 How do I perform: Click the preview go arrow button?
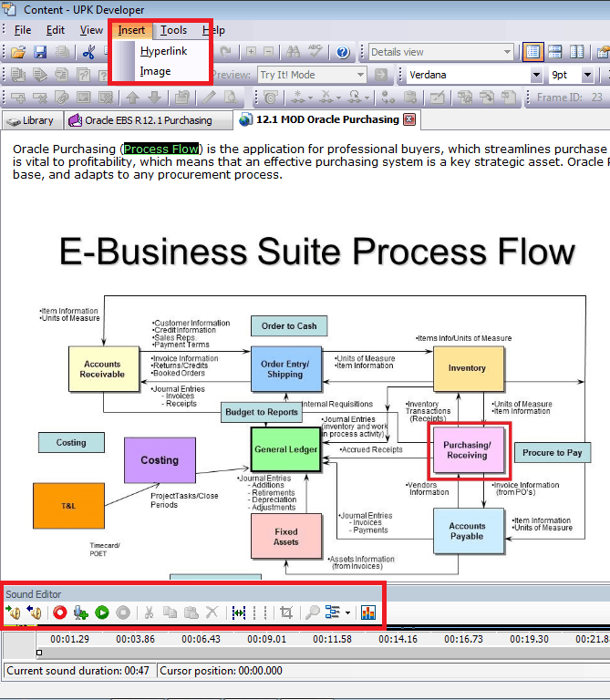(x=381, y=75)
